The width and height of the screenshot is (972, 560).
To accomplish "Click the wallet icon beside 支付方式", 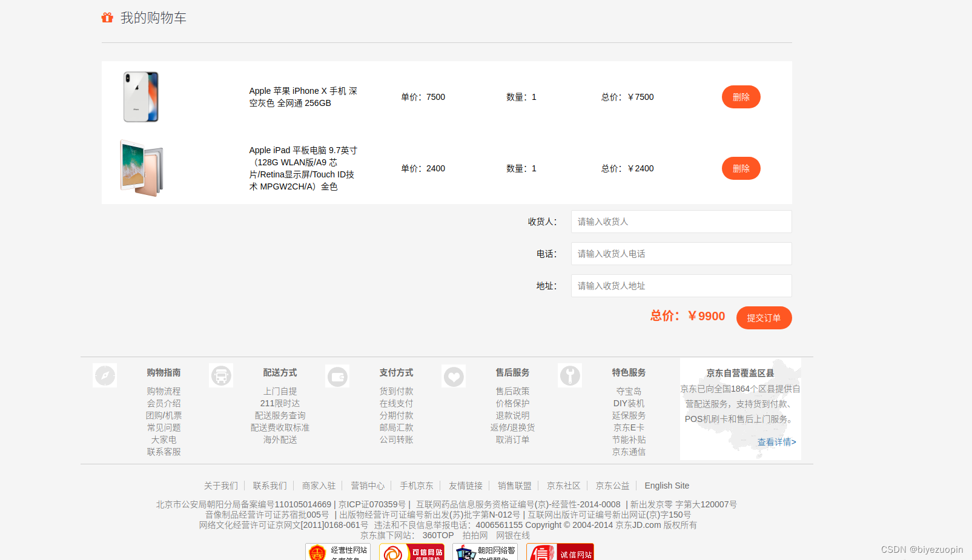I will [337, 375].
